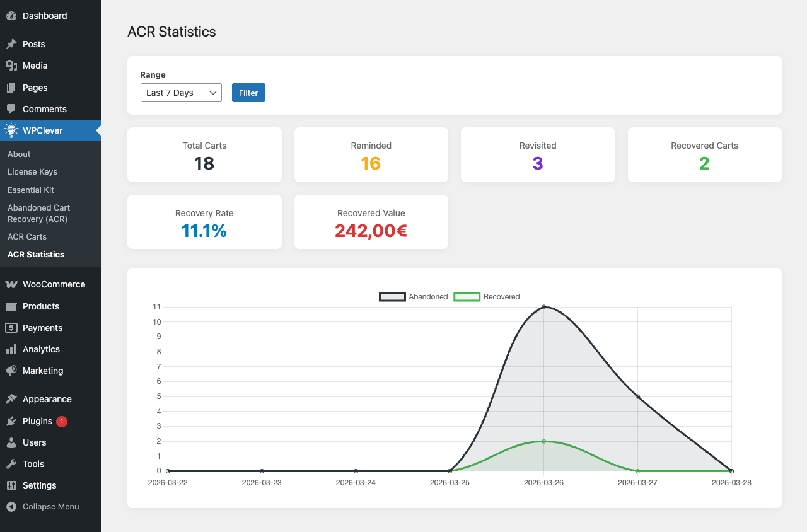Viewport: 807px width, 532px height.
Task: Open the License Keys link
Action: pyautogui.click(x=32, y=171)
